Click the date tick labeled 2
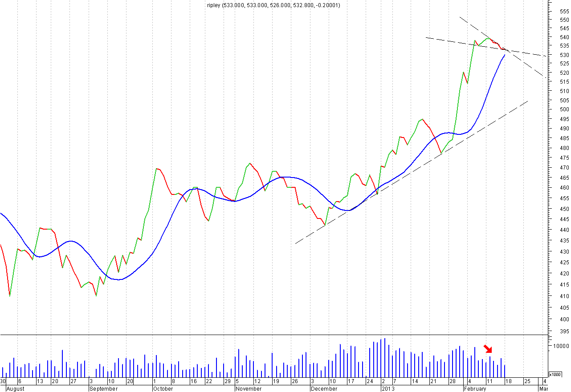571x392 pixels. pyautogui.click(x=383, y=381)
